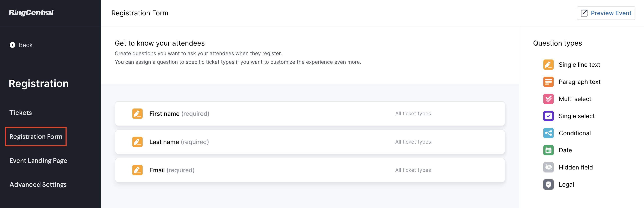This screenshot has height=208, width=644.
Task: Click the First name field pencil icon
Action: (x=137, y=113)
